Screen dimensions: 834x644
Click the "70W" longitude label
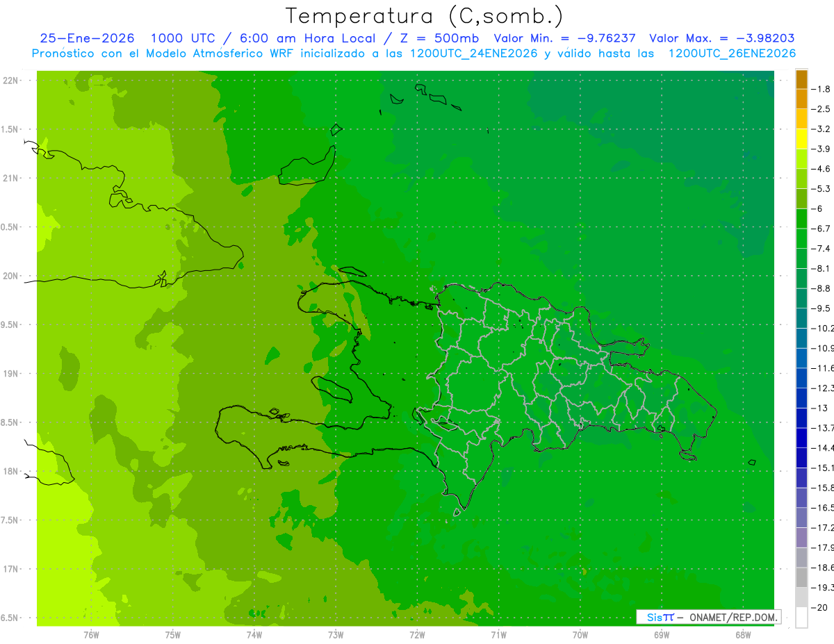[580, 634]
